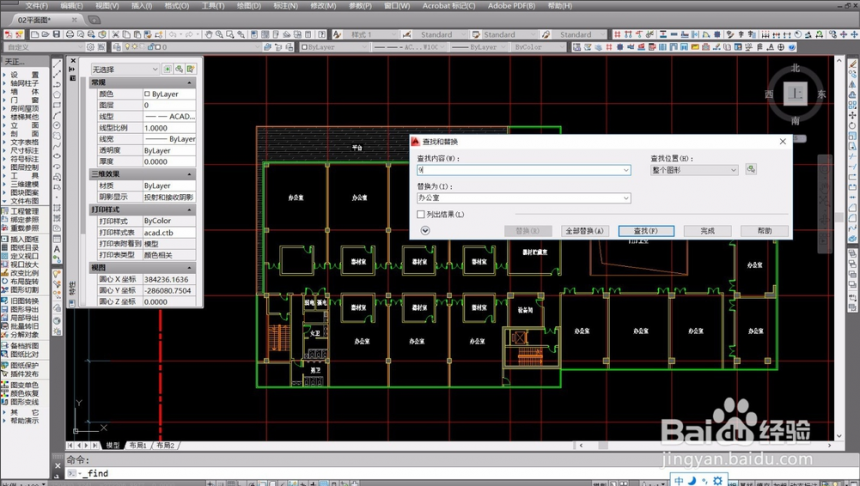Expand the find dialog options chevron
The height and width of the screenshot is (486, 860).
coord(425,230)
